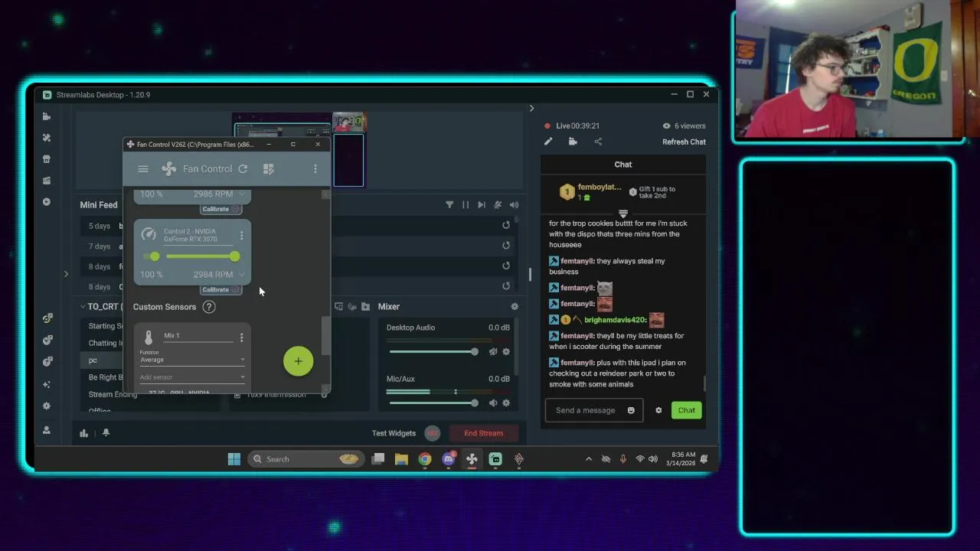This screenshot has height=551, width=980.
Task: Replay the 7 days Mini Feed event
Action: click(506, 246)
